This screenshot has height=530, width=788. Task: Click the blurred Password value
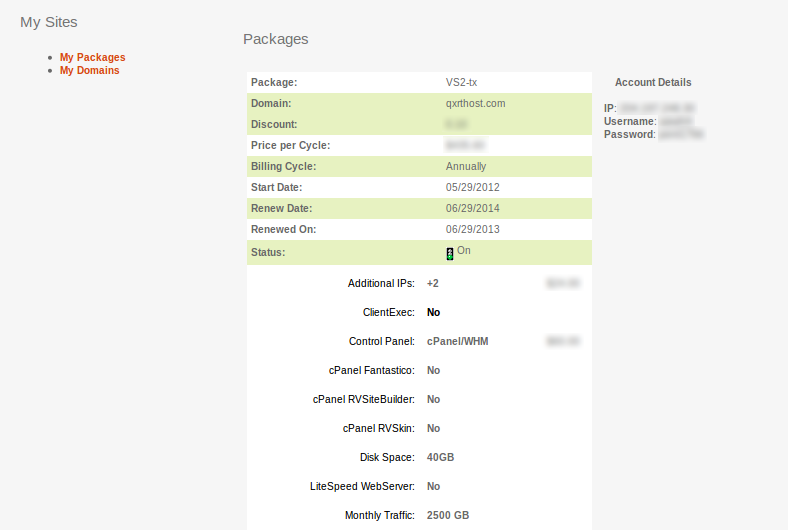(x=680, y=134)
